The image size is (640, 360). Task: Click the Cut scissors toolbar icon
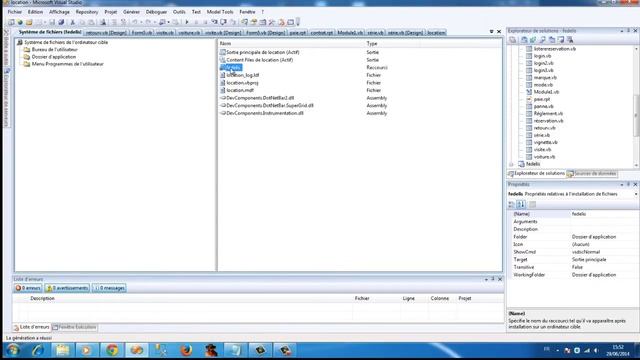[73, 22]
